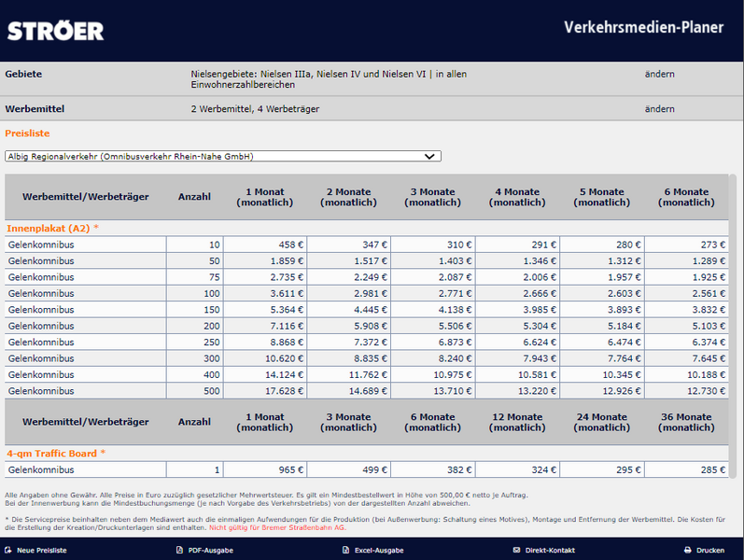
Task: Click the 10.188 € price cell
Action: tap(686, 374)
